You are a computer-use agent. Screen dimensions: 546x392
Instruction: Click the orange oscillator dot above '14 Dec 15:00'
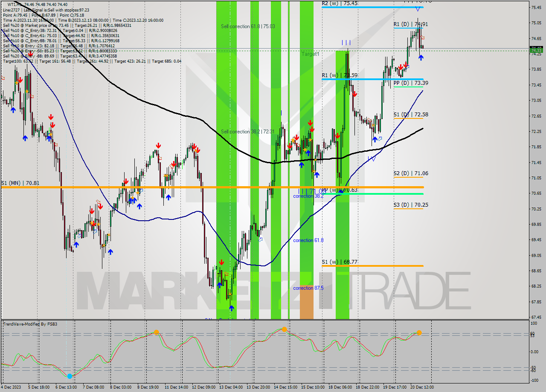click(284, 329)
